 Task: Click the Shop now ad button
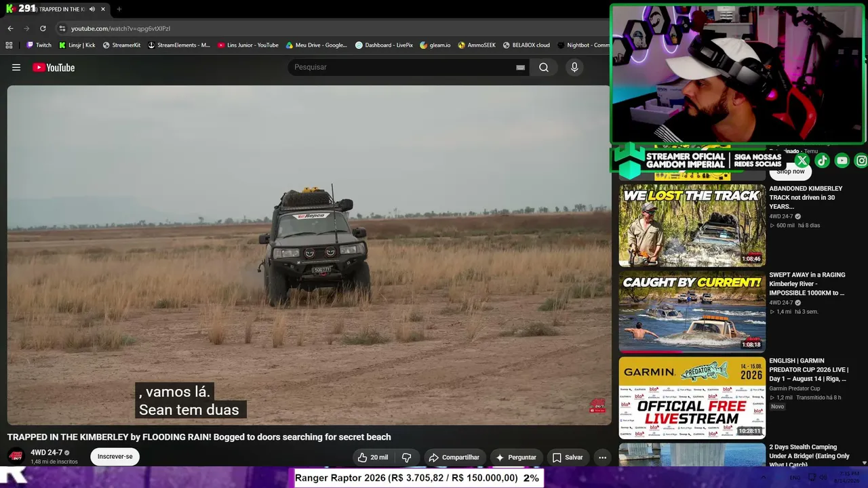(791, 171)
